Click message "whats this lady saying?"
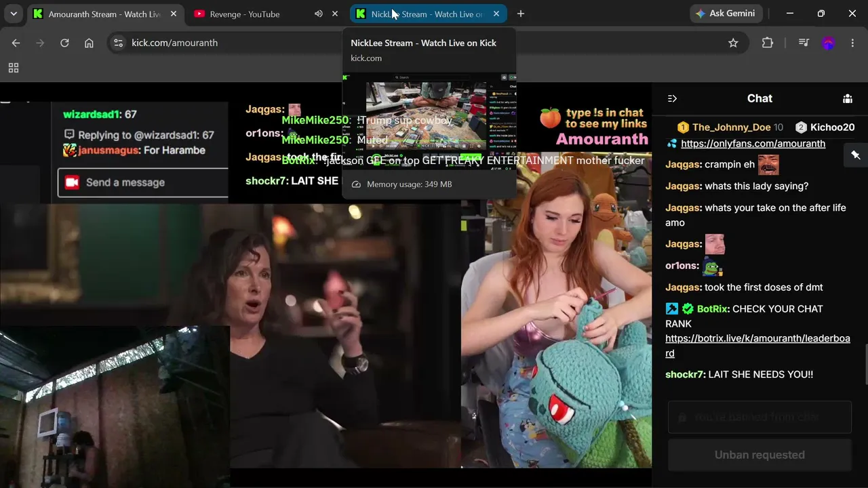868x488 pixels. [x=756, y=186]
